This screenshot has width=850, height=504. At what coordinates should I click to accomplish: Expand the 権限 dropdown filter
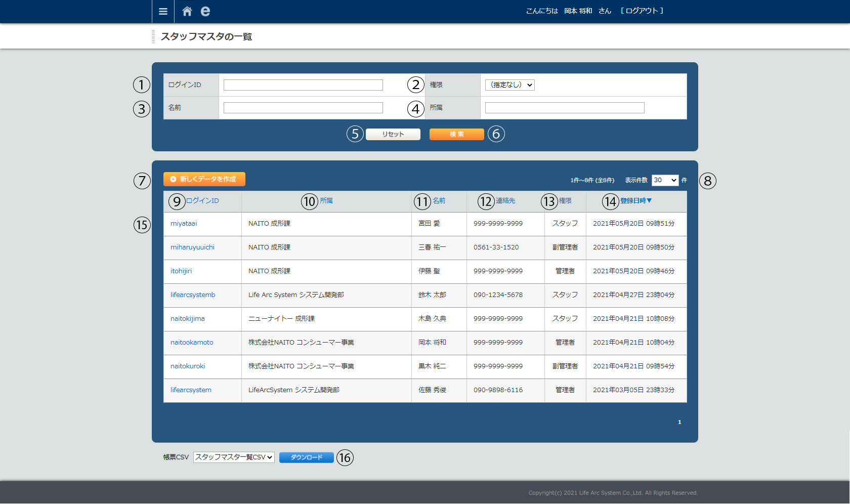509,85
